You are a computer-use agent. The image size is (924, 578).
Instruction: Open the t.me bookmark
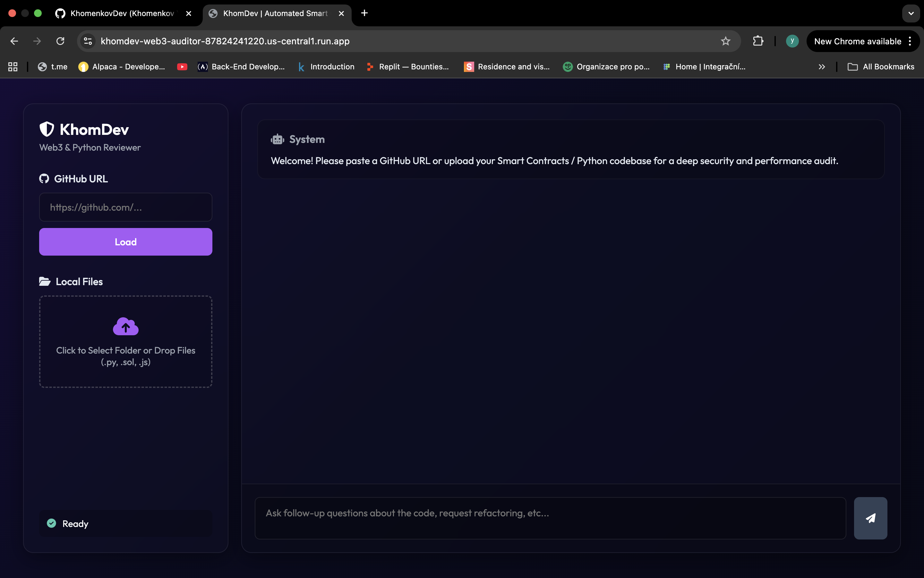pyautogui.click(x=53, y=66)
